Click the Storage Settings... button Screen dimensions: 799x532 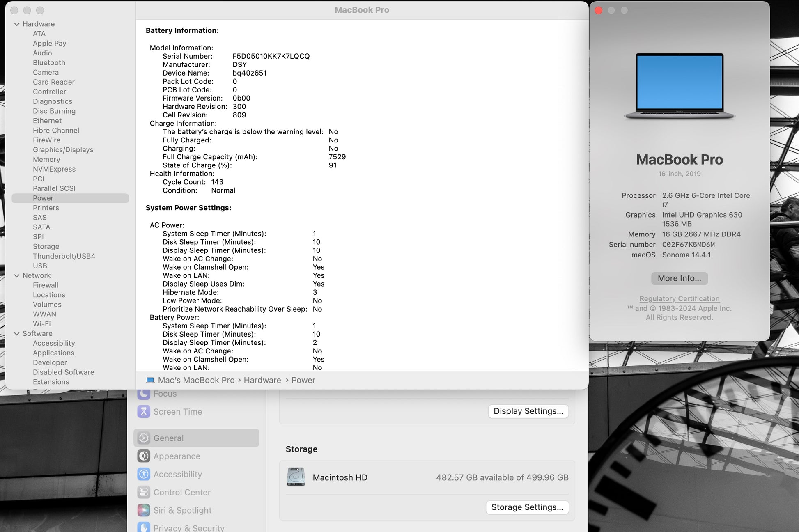pyautogui.click(x=527, y=507)
